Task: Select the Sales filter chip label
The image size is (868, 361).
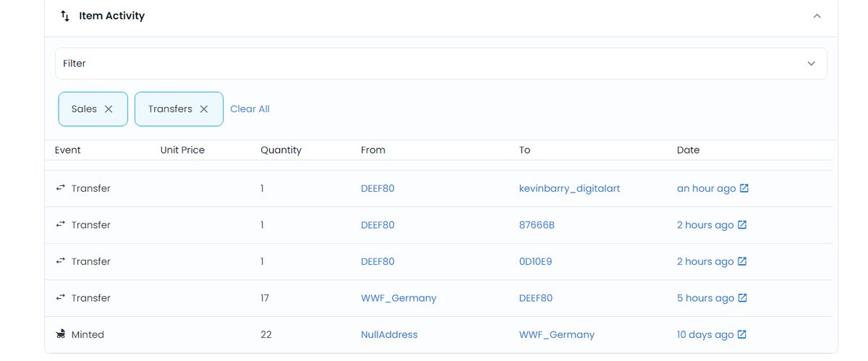Action: tap(84, 109)
